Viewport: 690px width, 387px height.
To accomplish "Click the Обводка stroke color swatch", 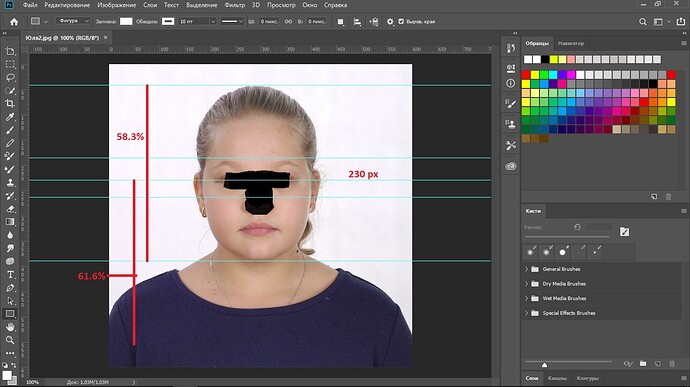I will pos(168,22).
